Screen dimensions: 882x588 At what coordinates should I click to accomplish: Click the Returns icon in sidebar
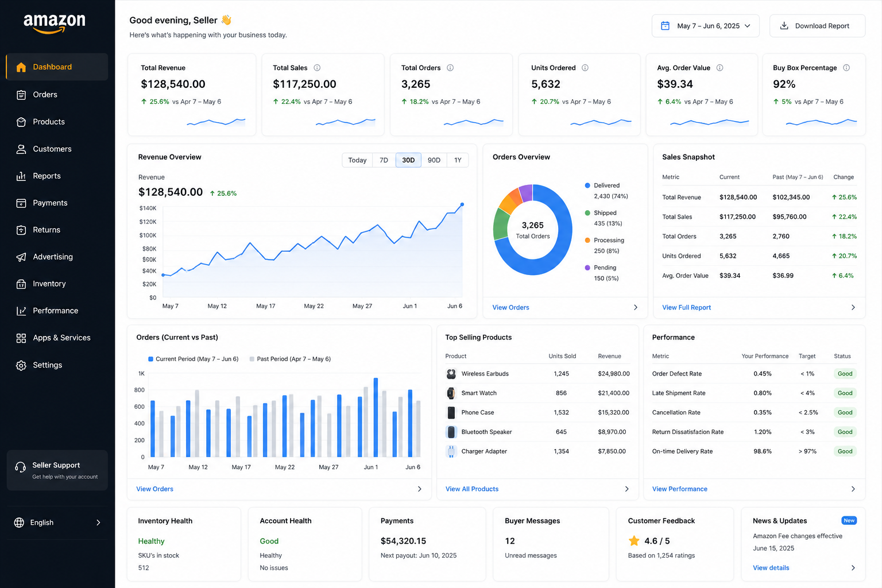(x=21, y=230)
